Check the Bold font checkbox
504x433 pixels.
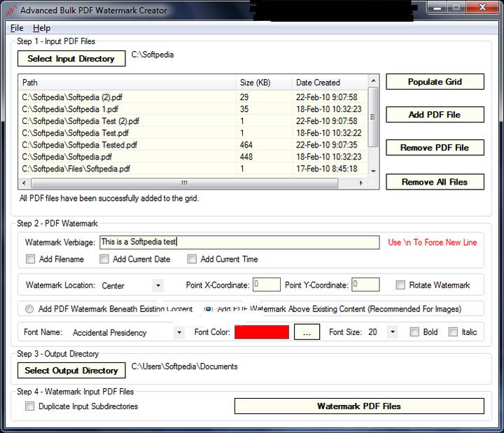point(414,332)
